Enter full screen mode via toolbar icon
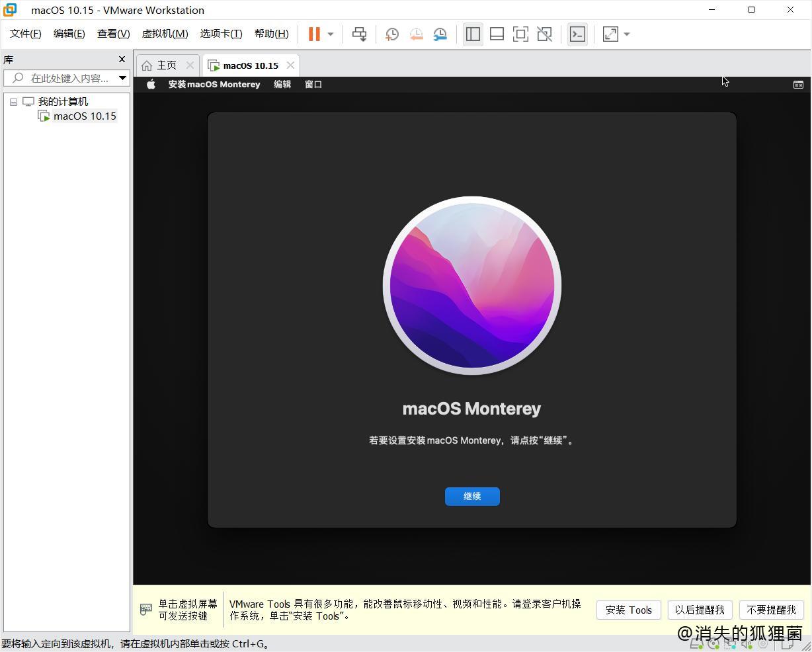Image resolution: width=812 pixels, height=652 pixels. [520, 34]
